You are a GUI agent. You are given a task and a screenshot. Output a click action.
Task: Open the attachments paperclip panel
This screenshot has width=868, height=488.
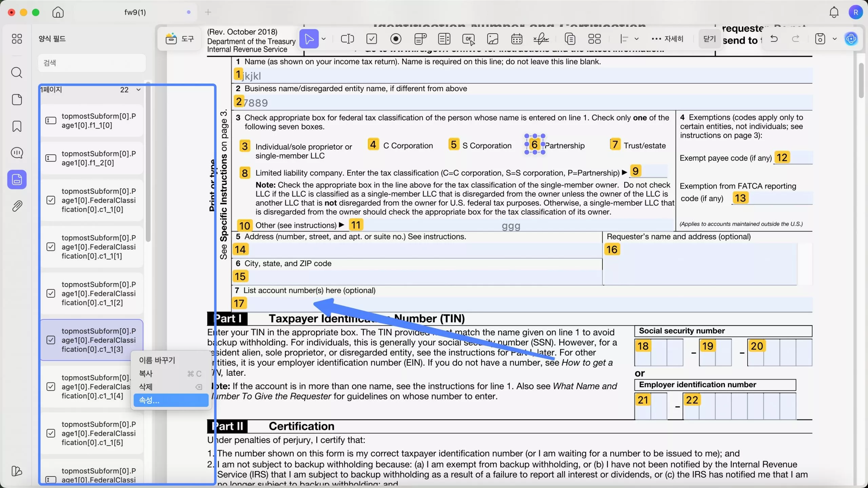click(x=17, y=206)
